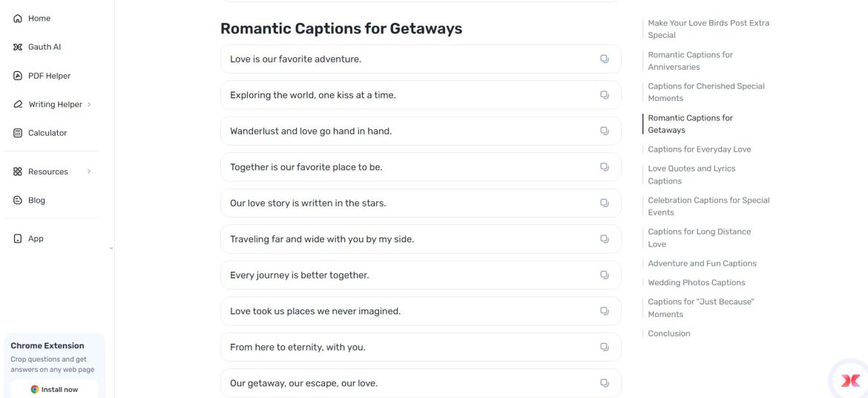868x398 pixels.
Task: Click the Calculator icon in sidebar
Action: (x=19, y=133)
